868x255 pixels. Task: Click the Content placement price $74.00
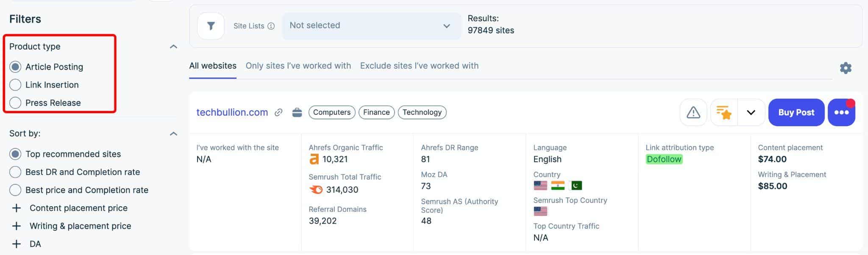(x=772, y=159)
